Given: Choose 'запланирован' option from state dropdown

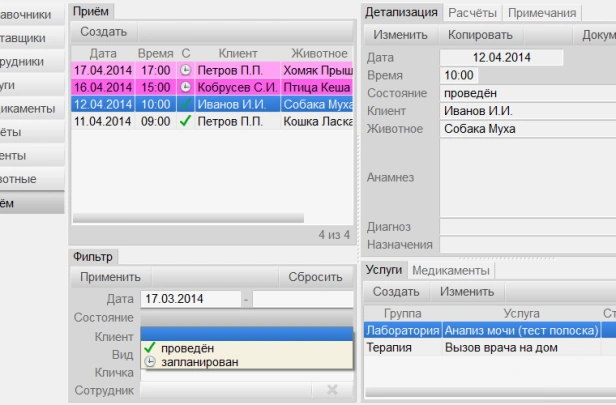Looking at the screenshot, I should [198, 362].
